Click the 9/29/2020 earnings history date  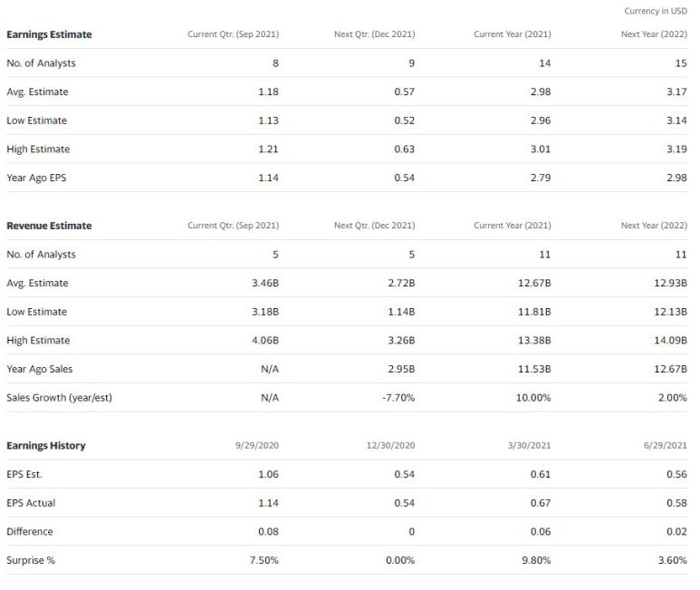257,445
